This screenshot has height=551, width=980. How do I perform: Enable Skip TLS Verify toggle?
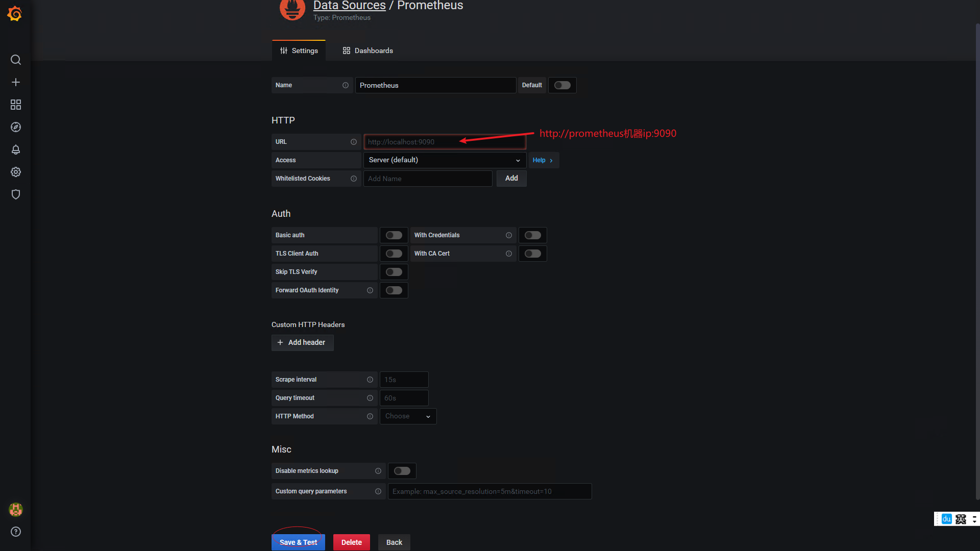tap(394, 272)
